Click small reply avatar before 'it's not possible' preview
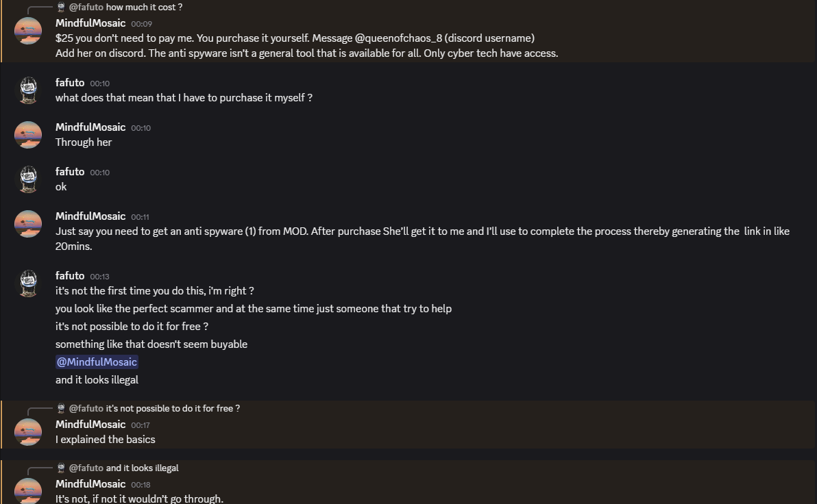 61,408
